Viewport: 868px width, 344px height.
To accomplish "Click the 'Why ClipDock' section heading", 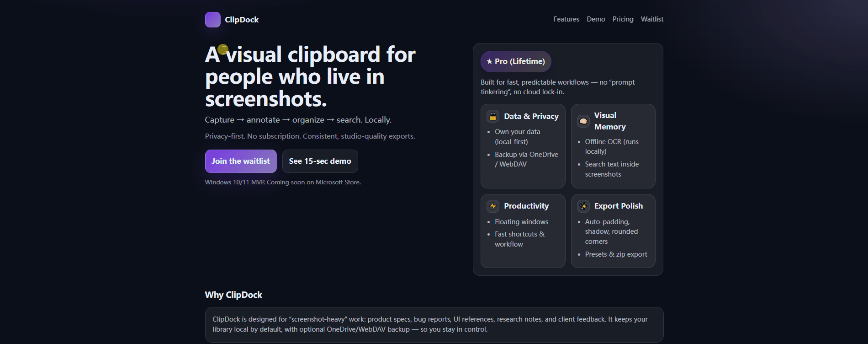I will (x=233, y=295).
